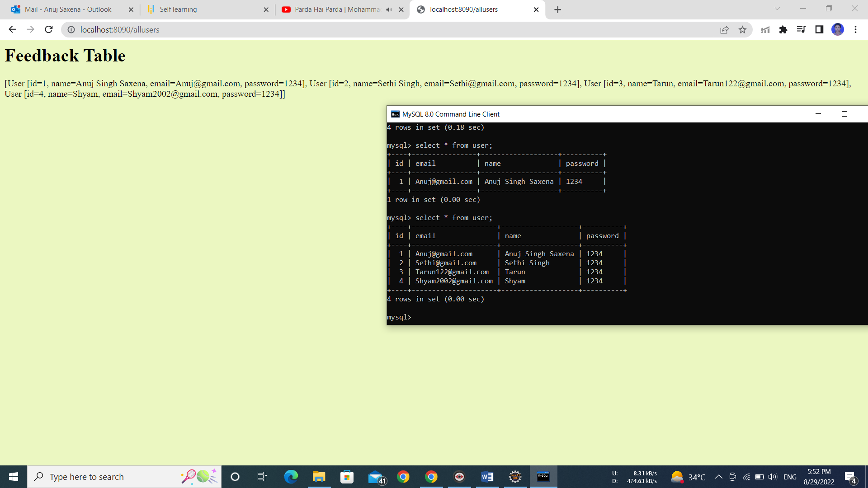Switch to Mail - Anuj Saxena Outlook tab
The width and height of the screenshot is (868, 488).
68,9
